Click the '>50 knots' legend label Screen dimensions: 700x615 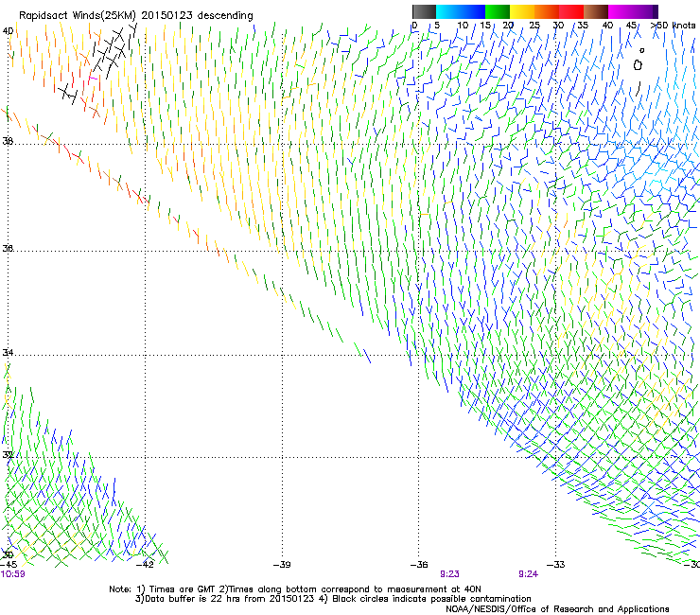tap(674, 25)
